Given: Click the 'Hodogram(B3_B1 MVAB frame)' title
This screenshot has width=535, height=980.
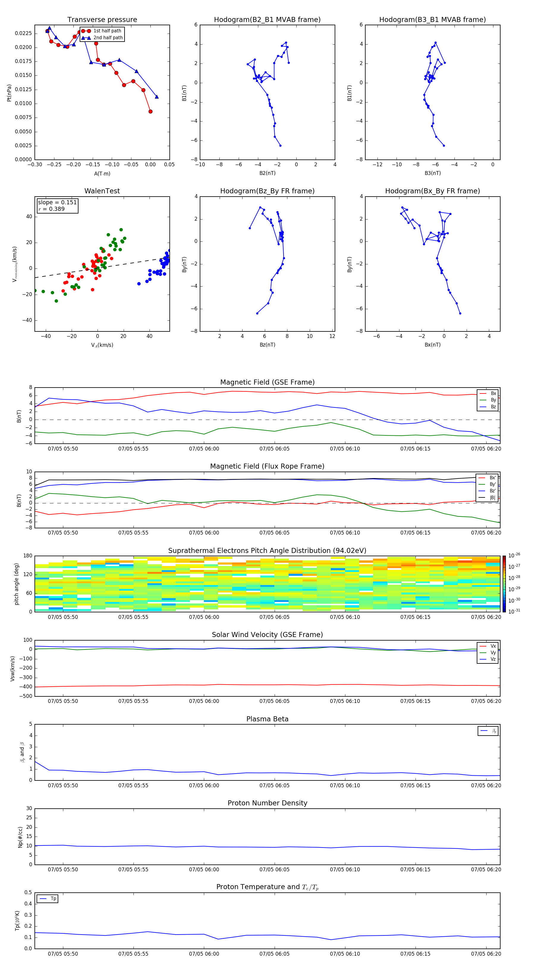Looking at the screenshot, I should [x=432, y=20].
